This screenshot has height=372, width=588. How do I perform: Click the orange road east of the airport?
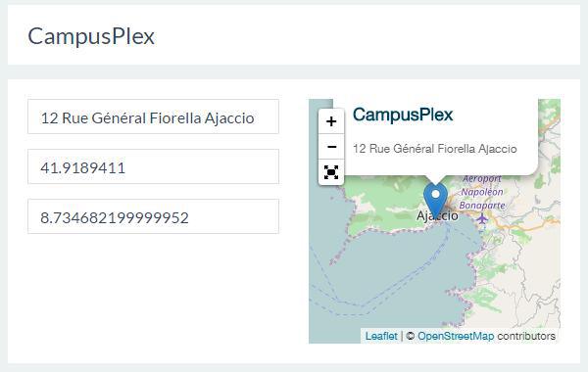[525, 226]
